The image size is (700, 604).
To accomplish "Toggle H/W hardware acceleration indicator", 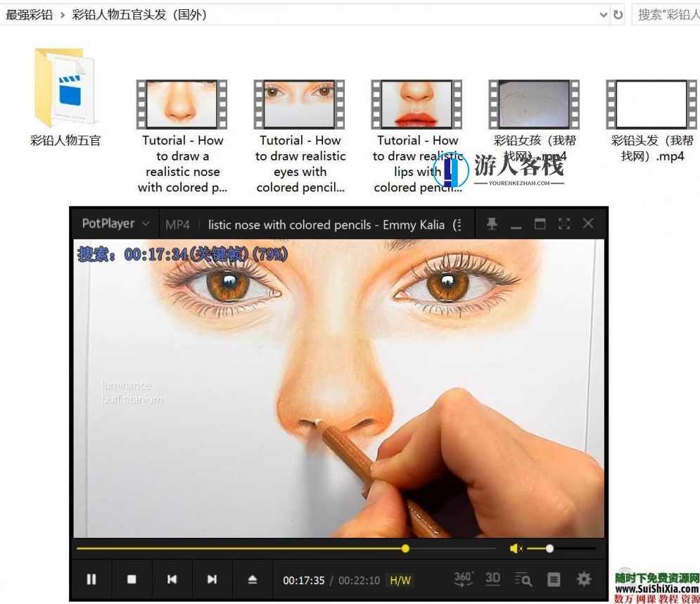I will click(x=400, y=581).
